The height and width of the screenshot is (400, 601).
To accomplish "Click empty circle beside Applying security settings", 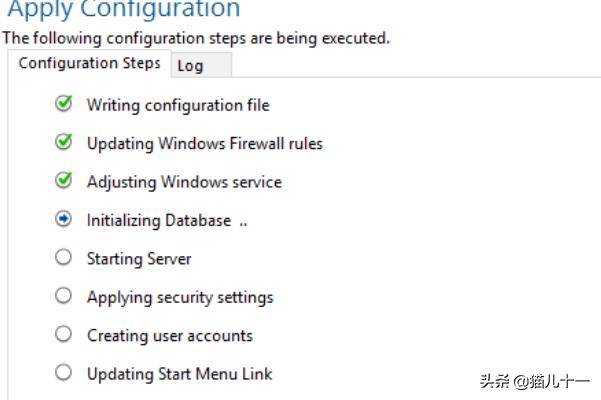I will (x=63, y=295).
